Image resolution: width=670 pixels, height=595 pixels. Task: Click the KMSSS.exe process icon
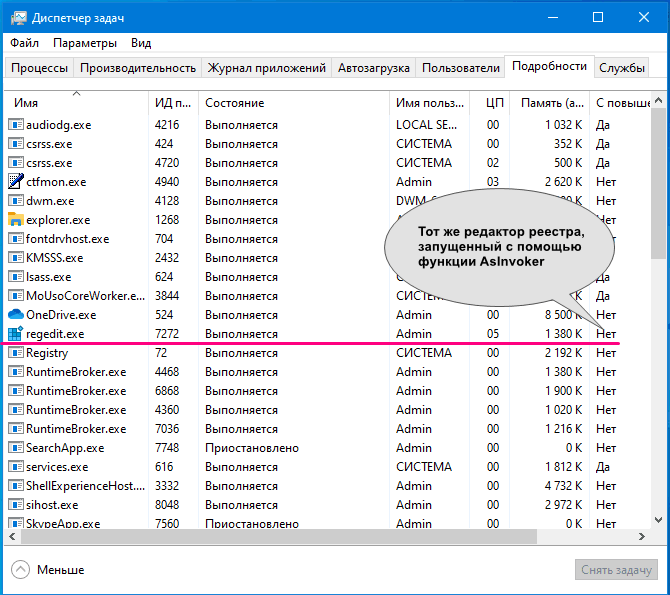(x=16, y=258)
